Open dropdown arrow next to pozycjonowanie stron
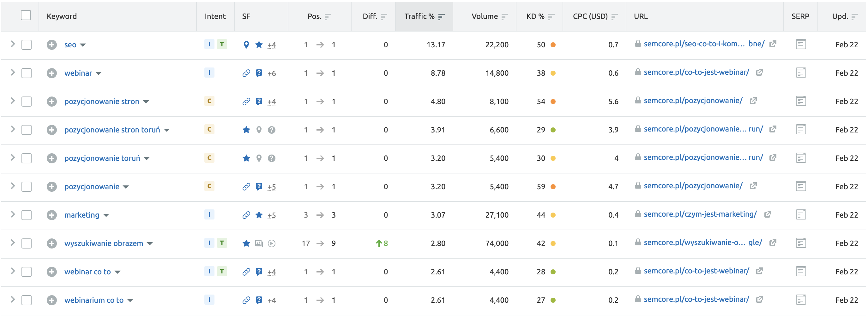 [x=146, y=102]
